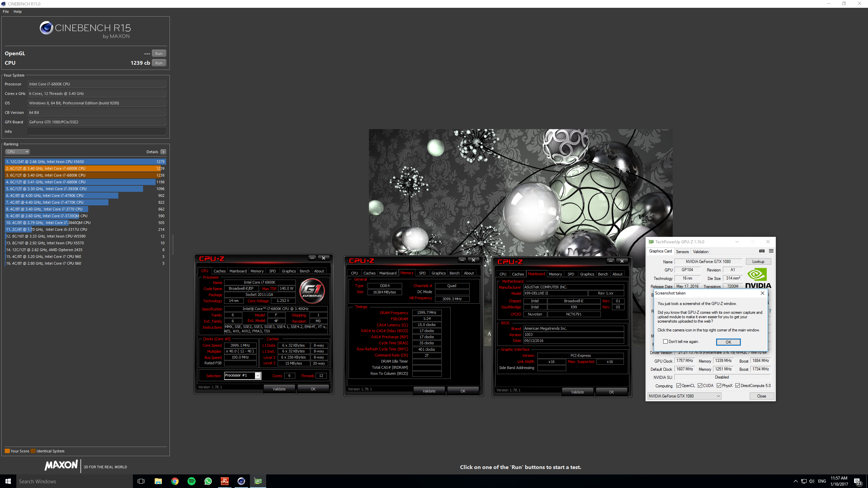Click the Identical System legend swatch
868x488 pixels.
[33, 451]
